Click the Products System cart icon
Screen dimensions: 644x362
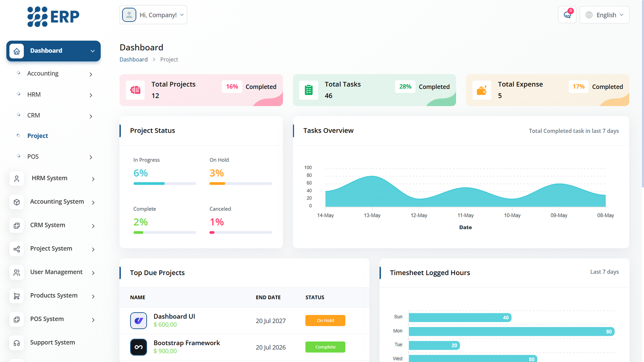tap(17, 296)
